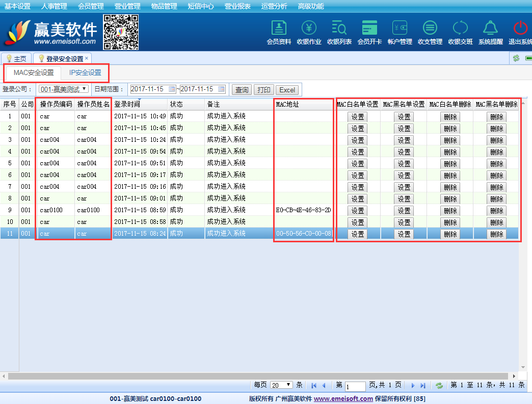
Task: Open the calendar picker for start date
Action: pyautogui.click(x=172, y=89)
